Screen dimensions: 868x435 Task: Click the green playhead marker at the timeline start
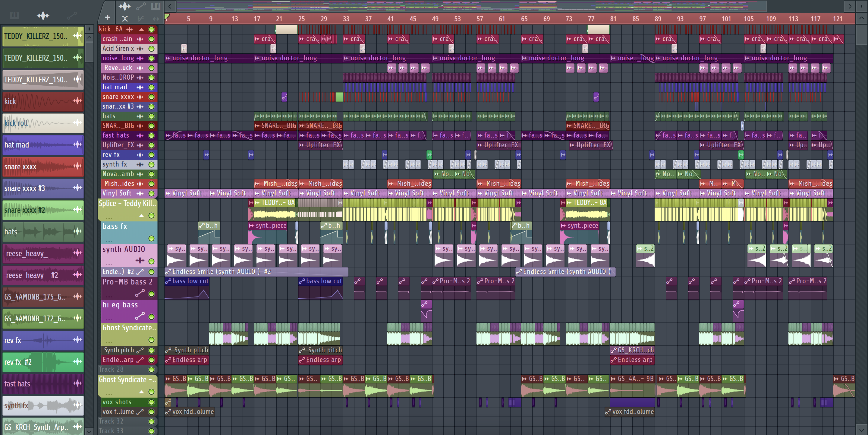167,17
